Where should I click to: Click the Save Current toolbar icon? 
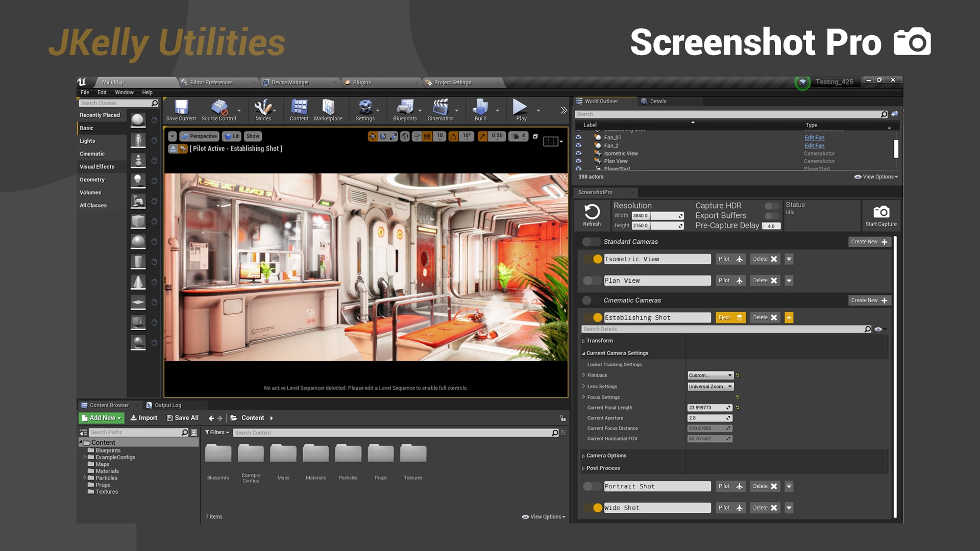pyautogui.click(x=181, y=108)
